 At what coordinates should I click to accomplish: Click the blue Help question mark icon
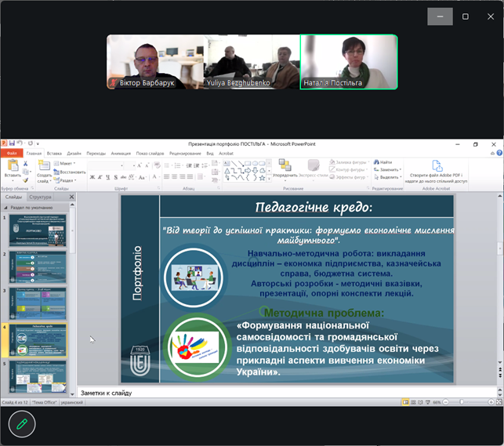[499, 153]
